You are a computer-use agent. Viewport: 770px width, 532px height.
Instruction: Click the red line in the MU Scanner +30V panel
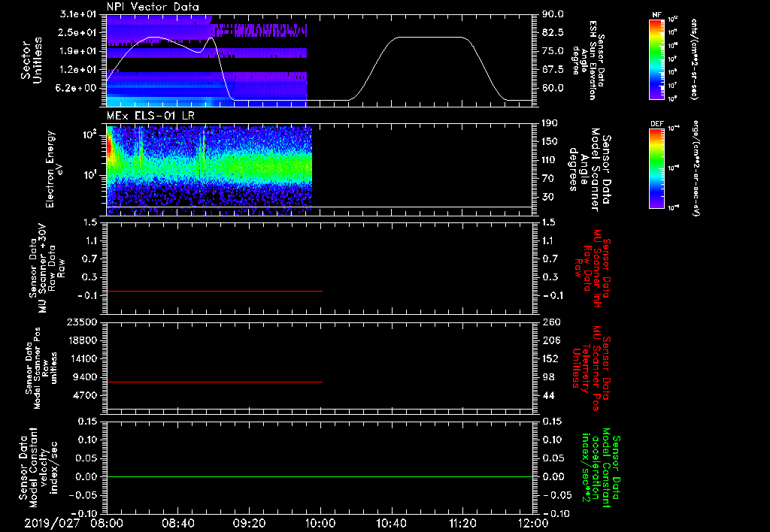(214, 291)
